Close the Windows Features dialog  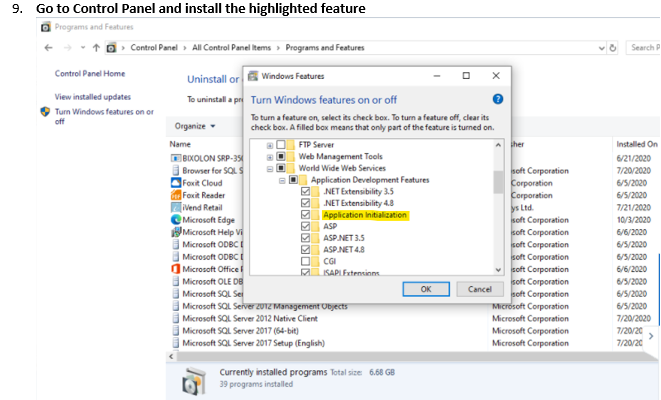[496, 76]
